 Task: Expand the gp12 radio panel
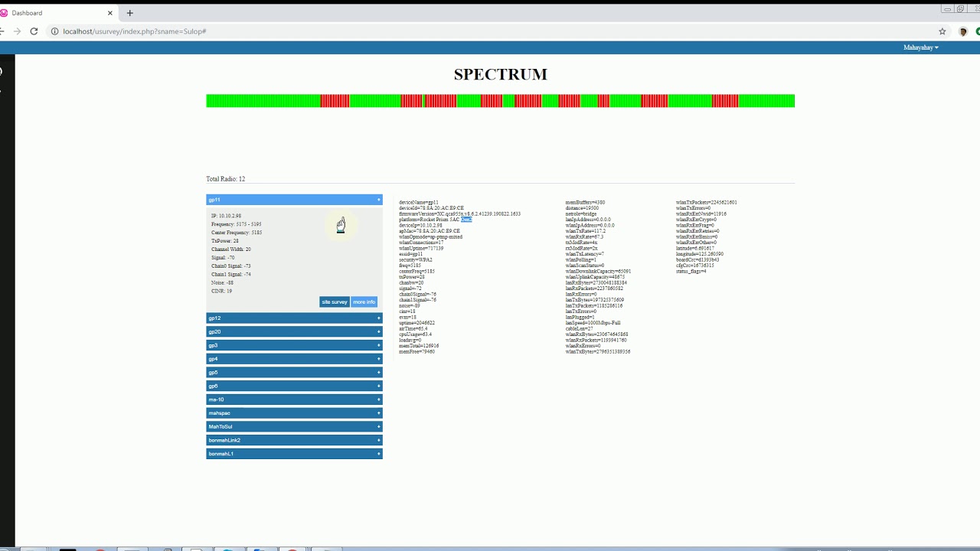pyautogui.click(x=294, y=318)
